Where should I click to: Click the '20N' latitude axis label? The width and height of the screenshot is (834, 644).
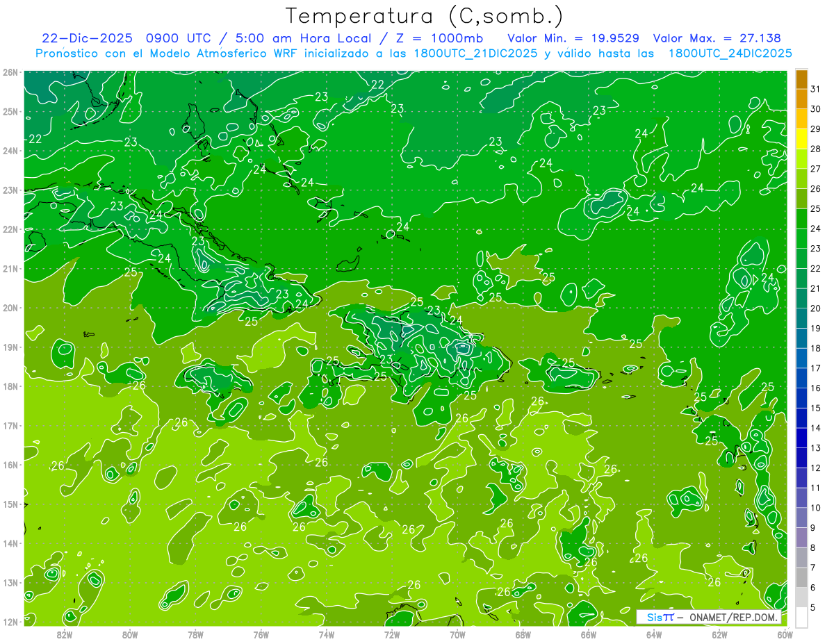point(10,308)
